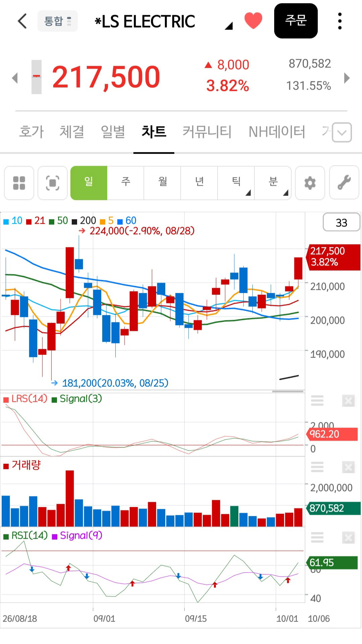Toggle the red heart favorite icon
The height and width of the screenshot is (644, 362).
(253, 20)
